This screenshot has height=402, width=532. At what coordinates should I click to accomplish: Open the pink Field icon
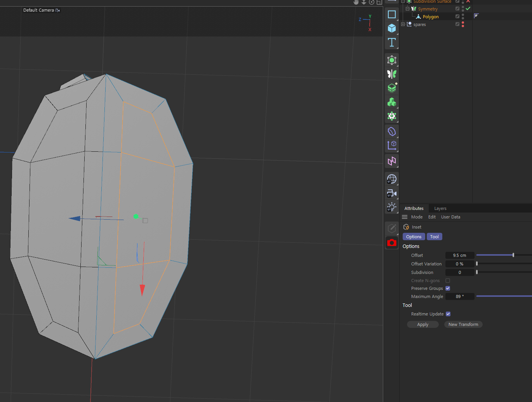pos(392,161)
